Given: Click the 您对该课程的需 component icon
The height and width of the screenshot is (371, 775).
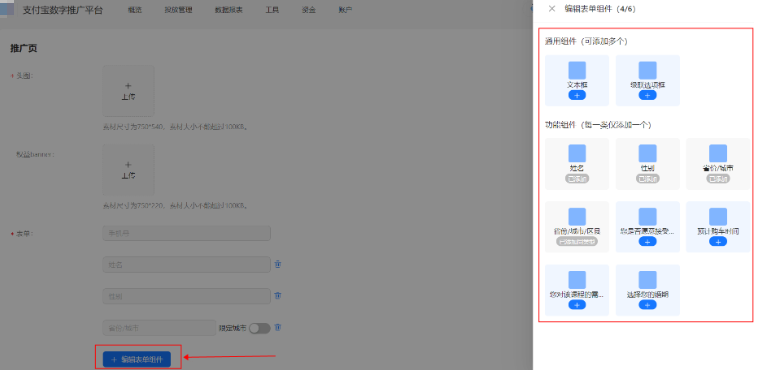Looking at the screenshot, I should pyautogui.click(x=577, y=280).
